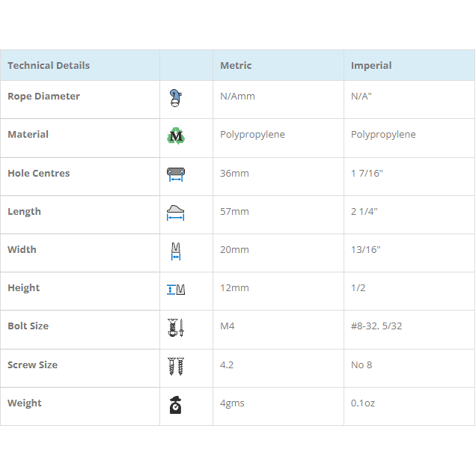This screenshot has width=476, height=476.
Task: Click the metric Polypropylene Material value
Action: 252,134
